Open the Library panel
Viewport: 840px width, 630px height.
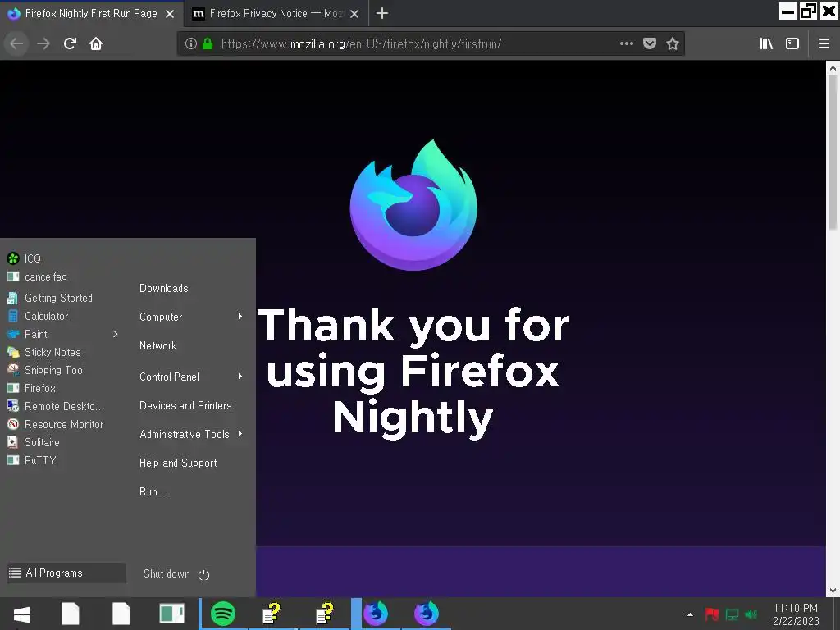click(x=766, y=44)
